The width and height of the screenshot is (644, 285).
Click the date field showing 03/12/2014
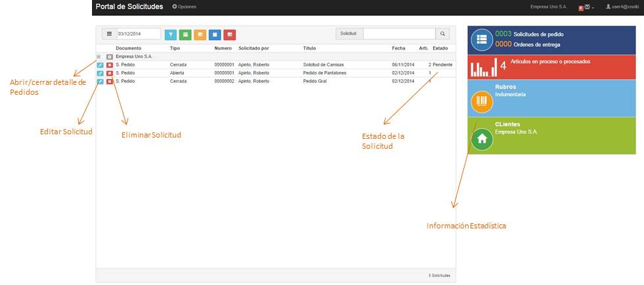(138, 34)
